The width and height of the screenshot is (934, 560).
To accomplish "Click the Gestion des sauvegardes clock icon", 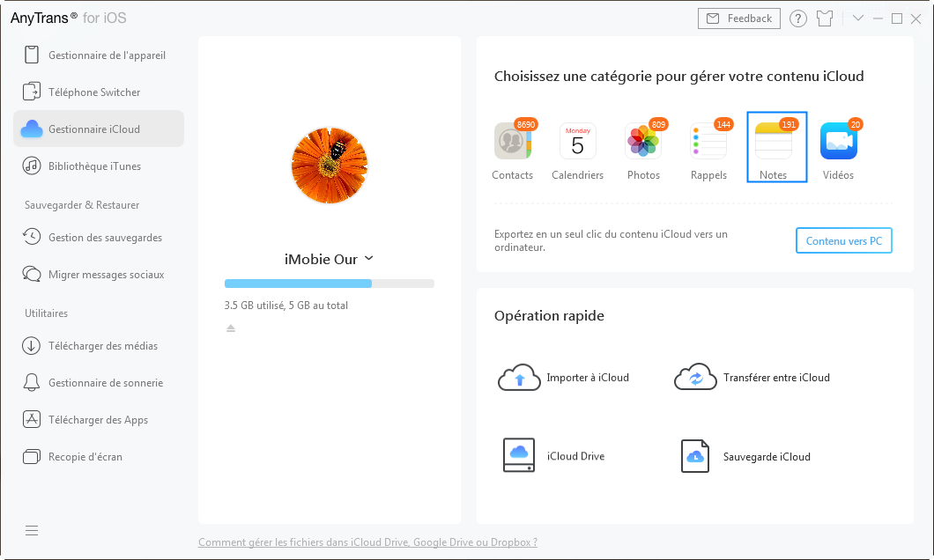I will [x=32, y=237].
